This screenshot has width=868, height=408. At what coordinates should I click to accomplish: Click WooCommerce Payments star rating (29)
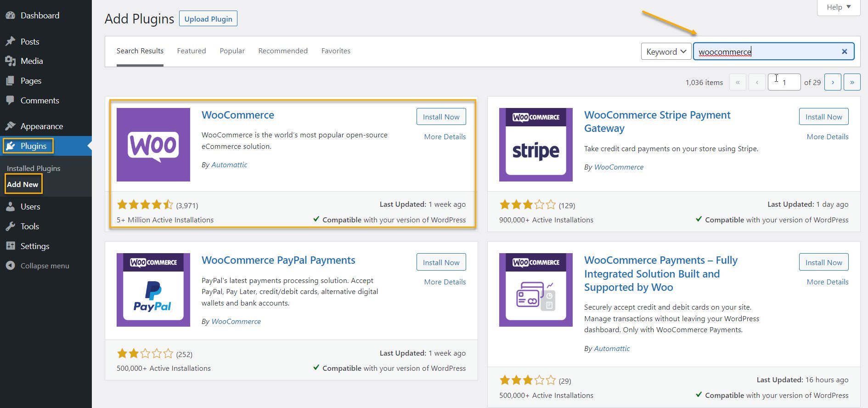(x=528, y=380)
